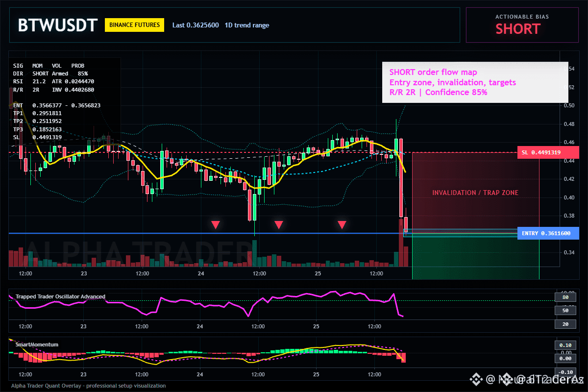588x392 pixels.
Task: Click the SIG MOM VOL PROB header row
Action: tap(49, 65)
